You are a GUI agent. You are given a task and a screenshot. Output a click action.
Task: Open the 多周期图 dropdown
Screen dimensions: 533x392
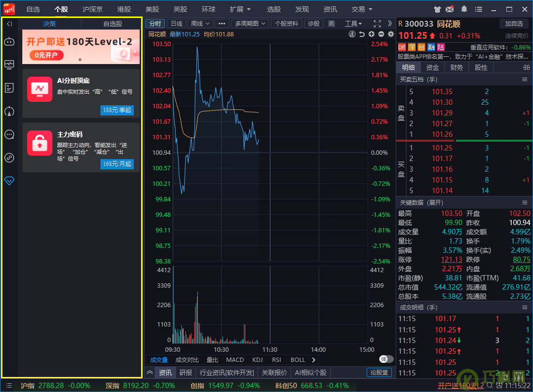(250, 23)
